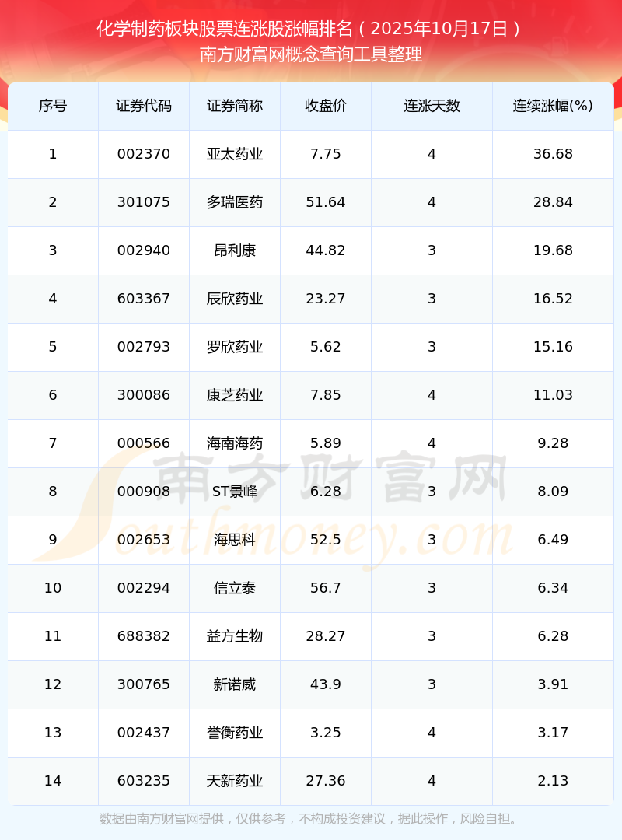Image resolution: width=622 pixels, height=840 pixels.
Task: Click closing price 52.5
Action: click(326, 540)
